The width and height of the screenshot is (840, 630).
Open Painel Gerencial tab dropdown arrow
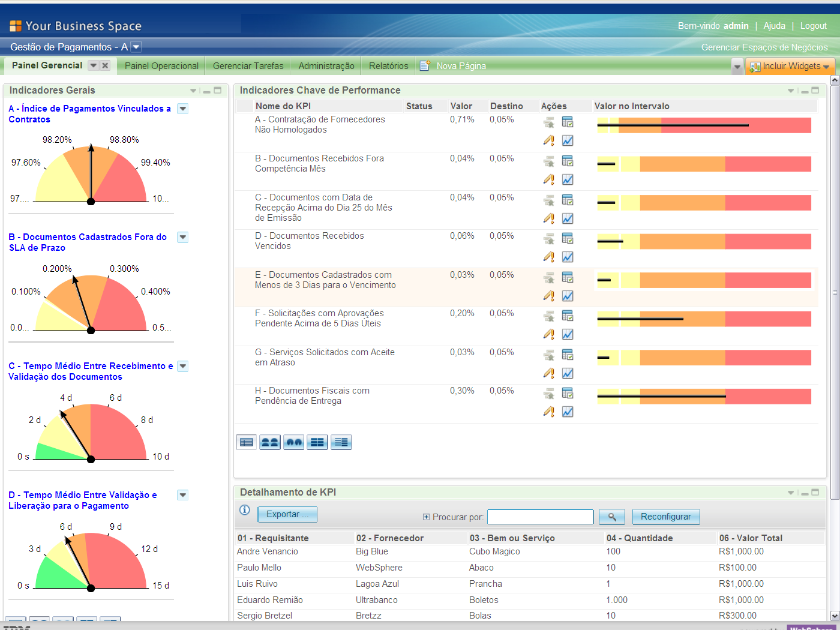click(x=93, y=65)
